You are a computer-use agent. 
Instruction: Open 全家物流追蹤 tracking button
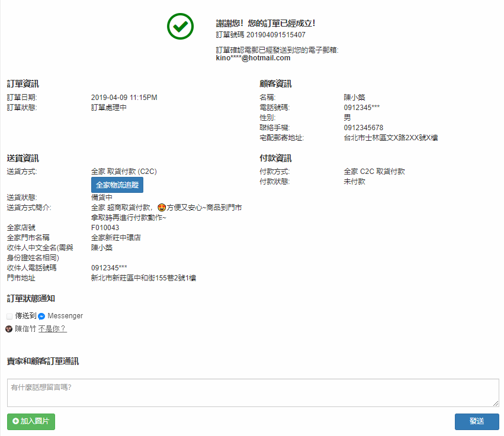click(117, 185)
